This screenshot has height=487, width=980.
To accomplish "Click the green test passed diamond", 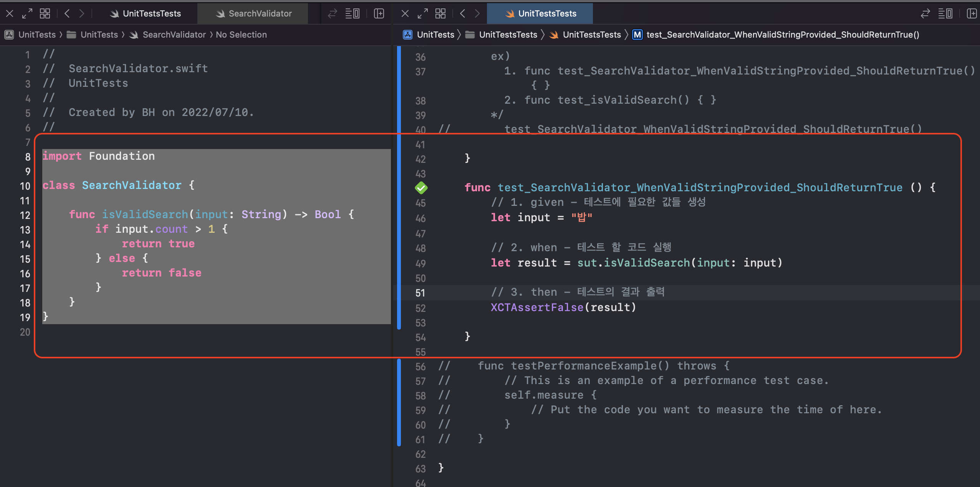I will (421, 188).
